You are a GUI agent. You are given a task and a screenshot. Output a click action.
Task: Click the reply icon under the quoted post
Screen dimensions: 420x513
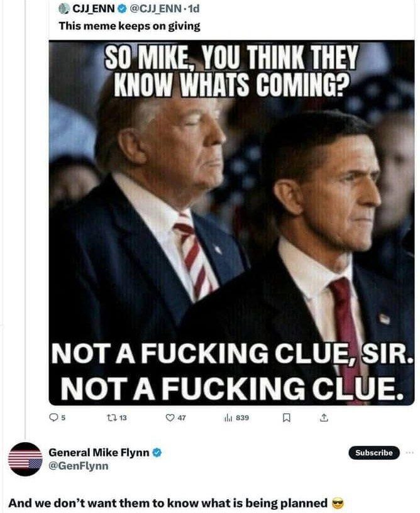coord(54,417)
